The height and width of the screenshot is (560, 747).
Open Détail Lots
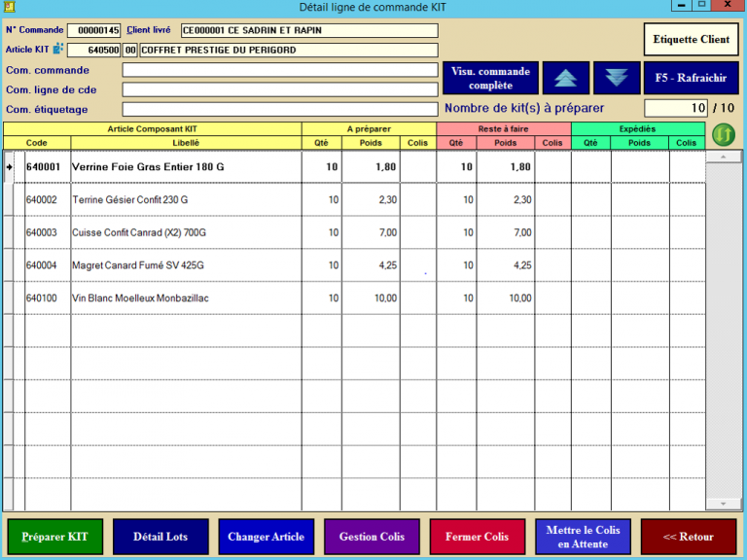160,537
